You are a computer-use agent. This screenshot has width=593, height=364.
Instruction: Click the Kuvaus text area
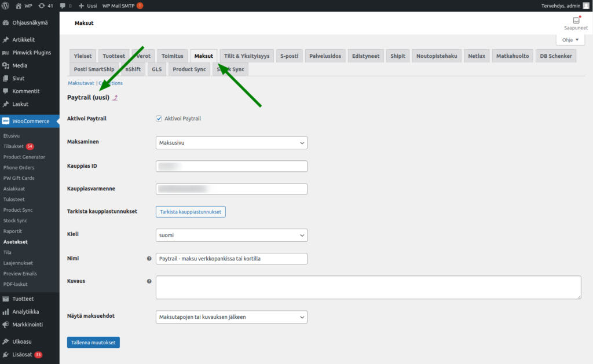368,287
